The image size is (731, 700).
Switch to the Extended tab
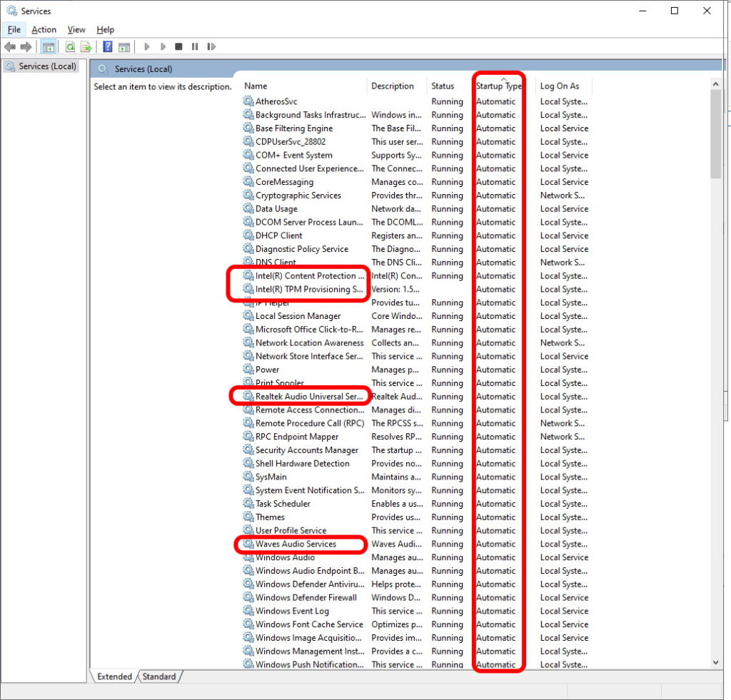[x=114, y=676]
